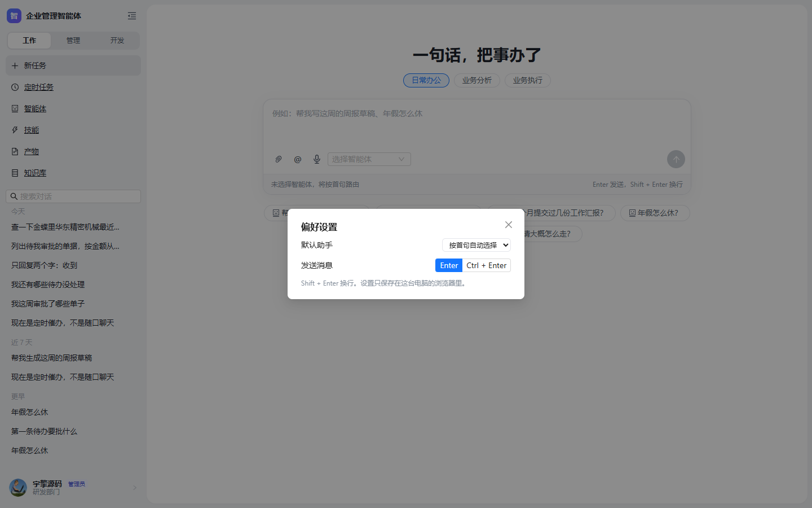The image size is (812, 508).
Task: Select the 业务分析 category chip
Action: [x=477, y=80]
